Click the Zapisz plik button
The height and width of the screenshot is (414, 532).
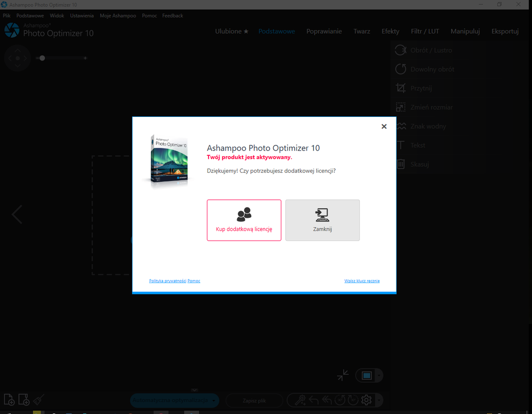pyautogui.click(x=254, y=401)
